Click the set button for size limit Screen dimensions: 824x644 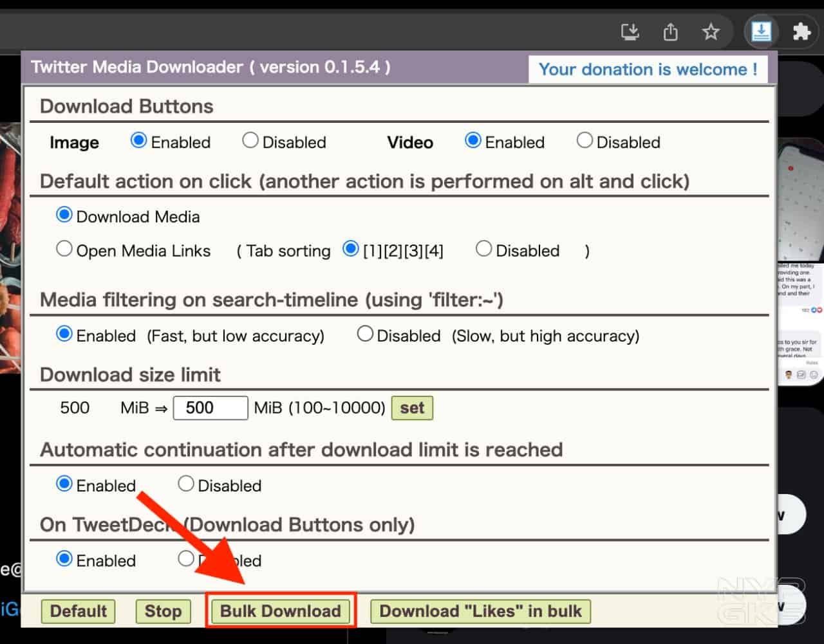[412, 408]
